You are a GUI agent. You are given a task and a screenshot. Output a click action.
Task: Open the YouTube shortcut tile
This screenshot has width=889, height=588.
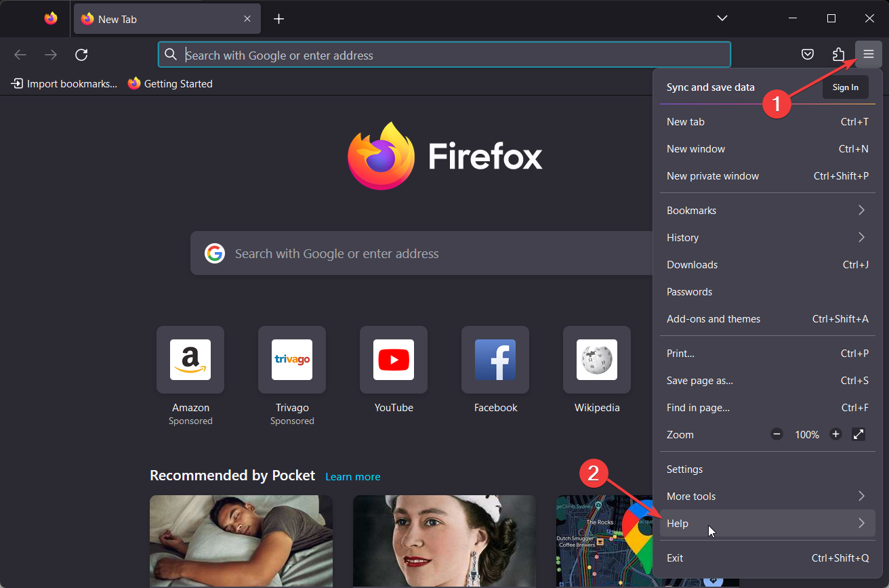[x=393, y=360]
